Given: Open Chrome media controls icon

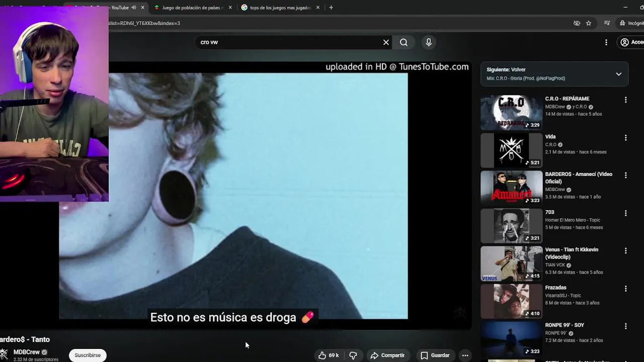Looking at the screenshot, I should click(607, 23).
